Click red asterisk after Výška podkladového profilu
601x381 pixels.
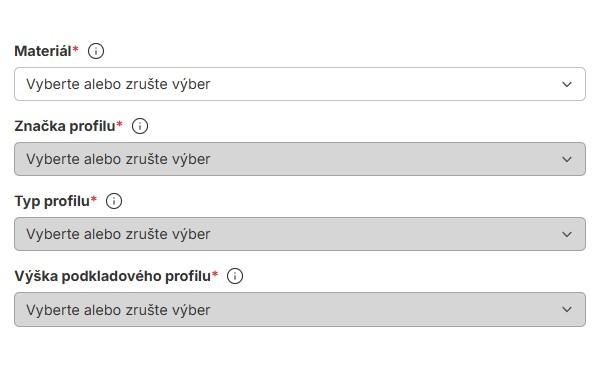[215, 273]
